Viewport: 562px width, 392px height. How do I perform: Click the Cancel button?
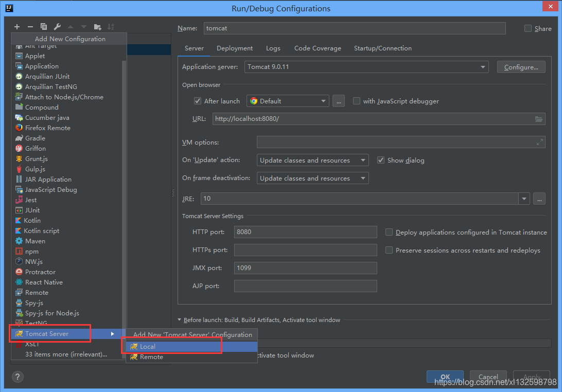pos(488,377)
